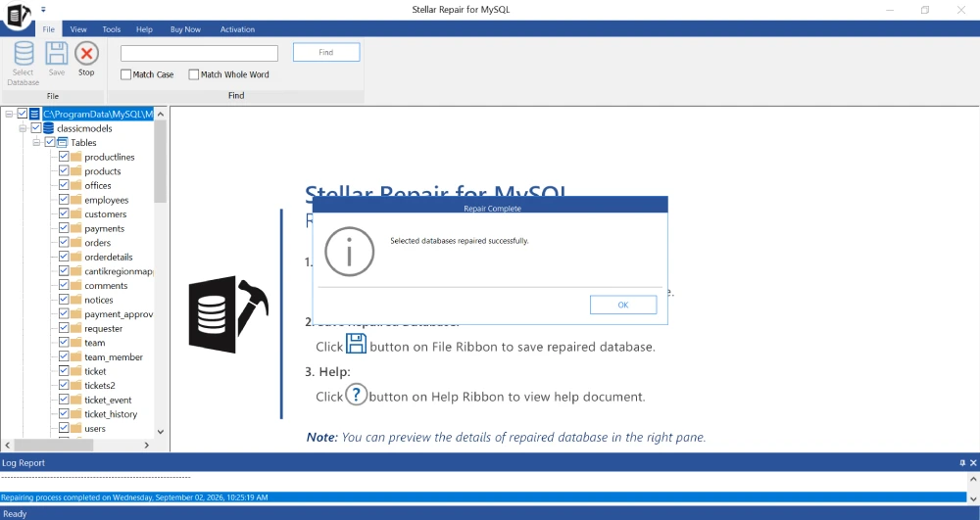Enable the Match Case checkbox
This screenshot has width=980, height=520.
pyautogui.click(x=125, y=74)
